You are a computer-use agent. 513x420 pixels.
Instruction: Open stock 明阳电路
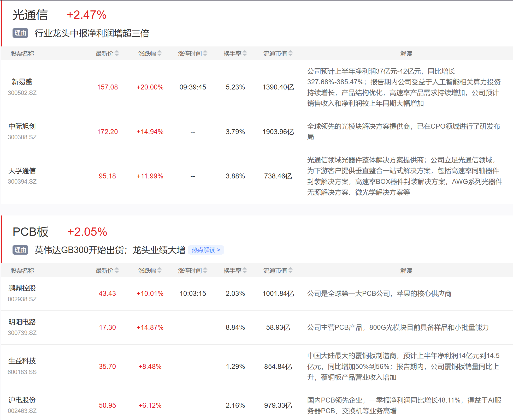click(x=22, y=322)
